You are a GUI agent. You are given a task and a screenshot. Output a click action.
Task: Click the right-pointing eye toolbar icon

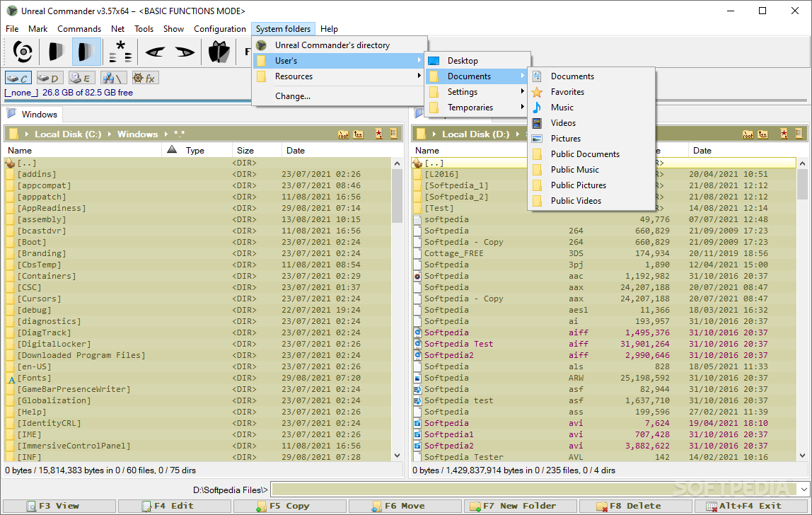185,52
